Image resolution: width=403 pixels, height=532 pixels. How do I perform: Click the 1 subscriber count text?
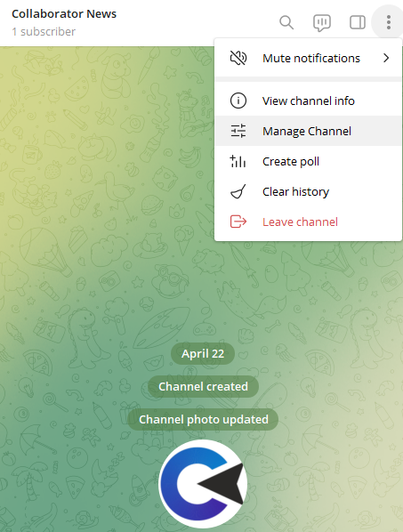point(44,31)
